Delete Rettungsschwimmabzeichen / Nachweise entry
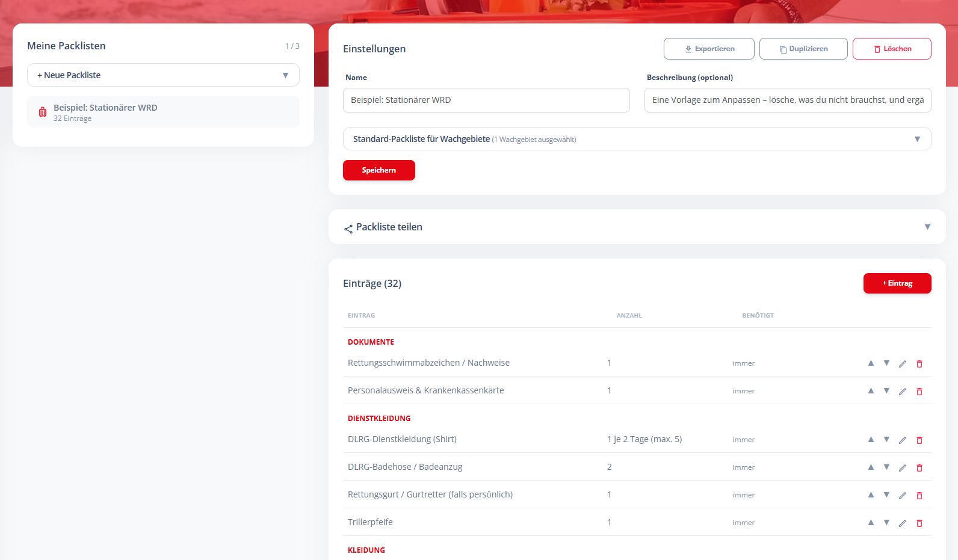The width and height of the screenshot is (958, 560). pyautogui.click(x=919, y=364)
